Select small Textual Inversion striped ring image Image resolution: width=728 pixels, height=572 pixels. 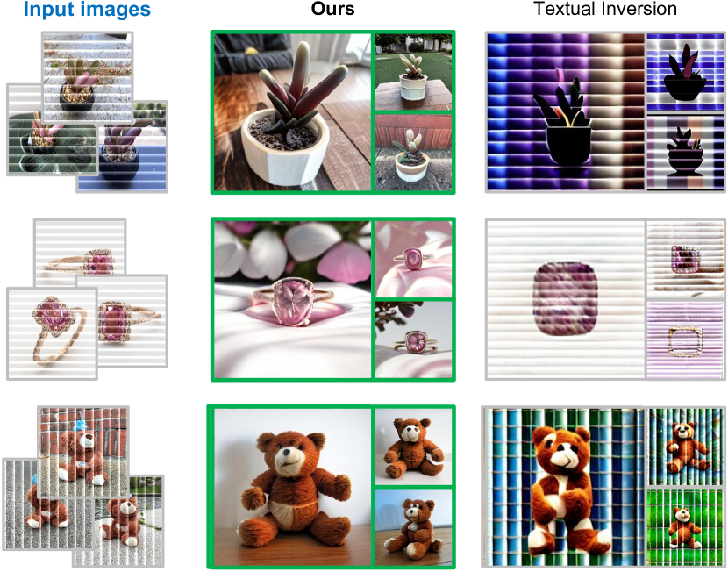click(686, 260)
